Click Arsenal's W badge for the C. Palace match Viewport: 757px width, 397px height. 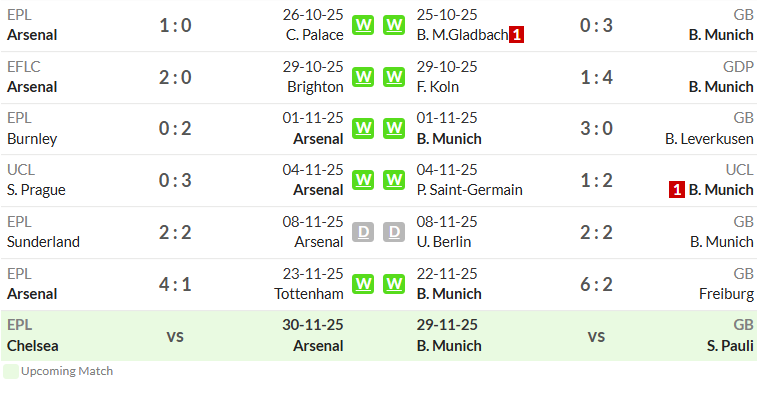[x=363, y=25]
